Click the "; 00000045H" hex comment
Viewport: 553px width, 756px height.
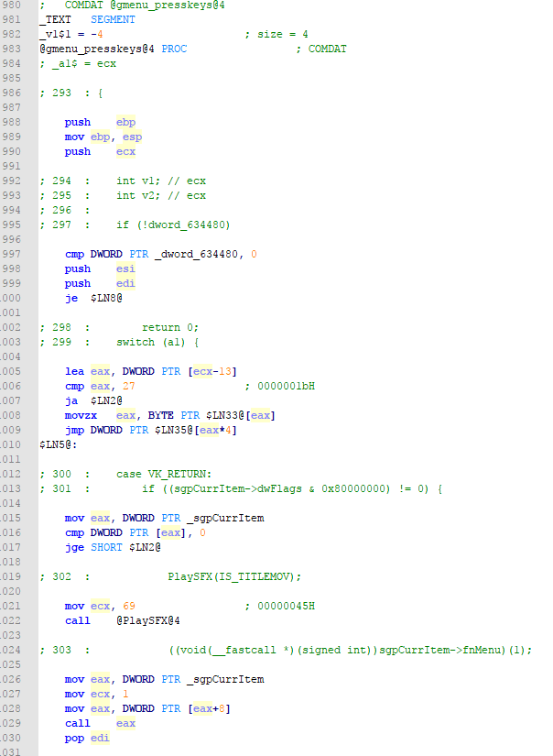tap(280, 606)
